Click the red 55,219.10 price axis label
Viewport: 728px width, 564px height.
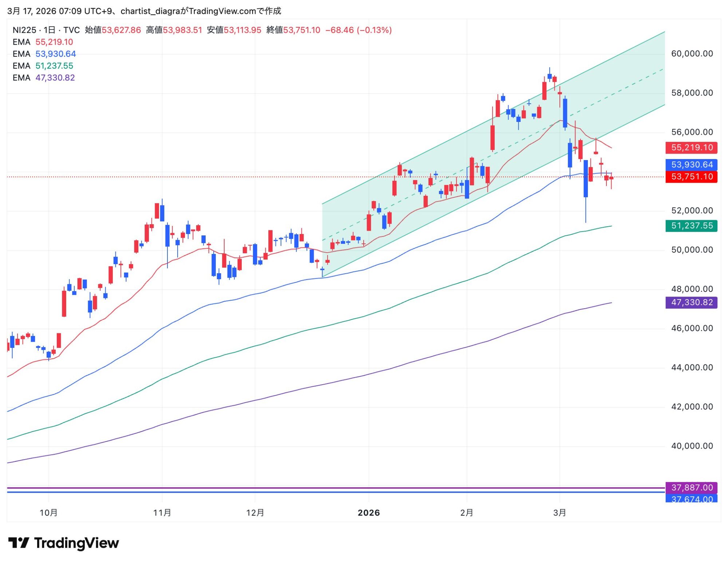(691, 147)
